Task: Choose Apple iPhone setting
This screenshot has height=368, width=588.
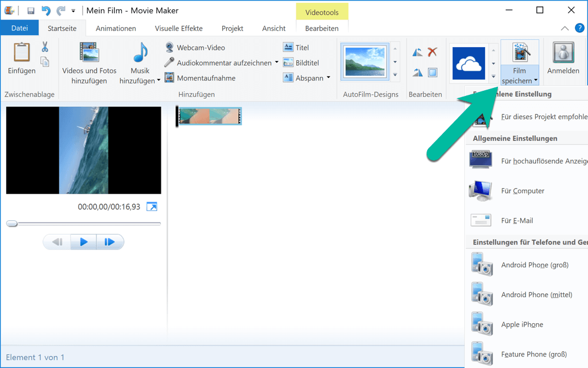Action: (x=527, y=324)
